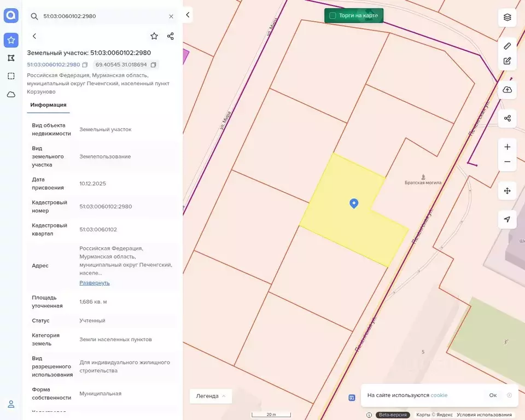Zoom in the map

pyautogui.click(x=507, y=147)
